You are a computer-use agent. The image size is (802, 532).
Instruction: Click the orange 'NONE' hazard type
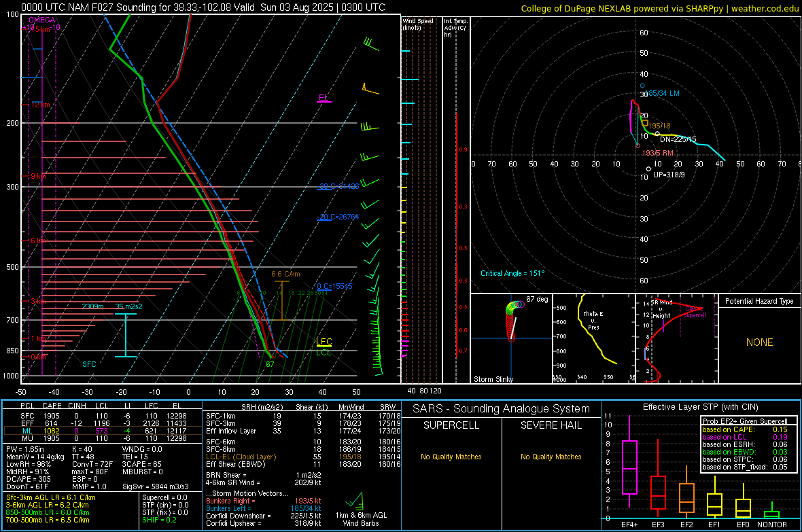point(760,342)
